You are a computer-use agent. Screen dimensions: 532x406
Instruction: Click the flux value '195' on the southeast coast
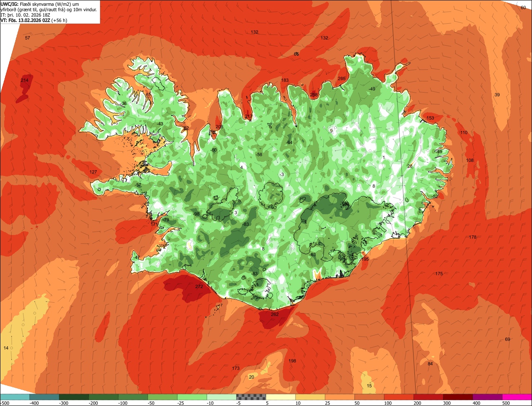365,259
